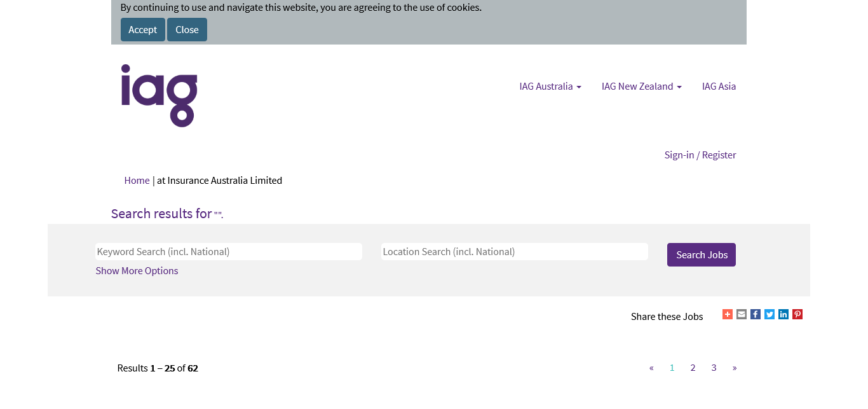
Task: Expand Show More Options in search
Action: pos(137,271)
